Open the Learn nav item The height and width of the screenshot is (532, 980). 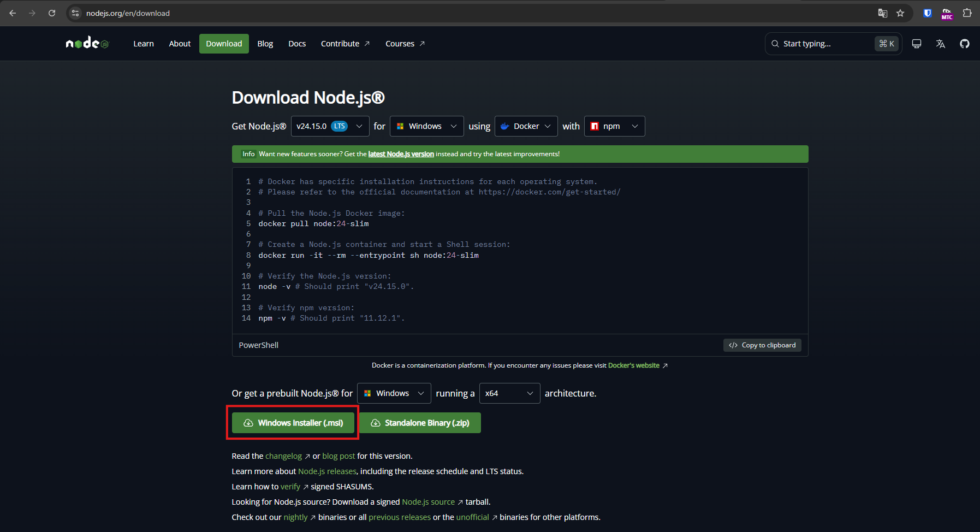pos(144,44)
